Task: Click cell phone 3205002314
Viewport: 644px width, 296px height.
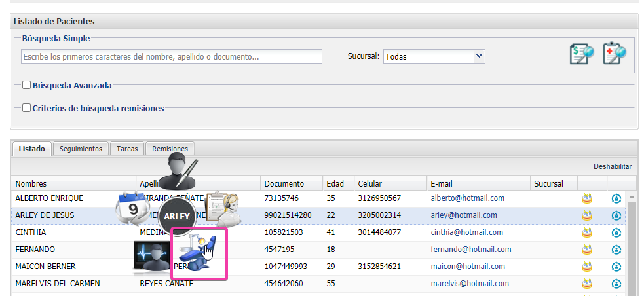Action: point(379,215)
